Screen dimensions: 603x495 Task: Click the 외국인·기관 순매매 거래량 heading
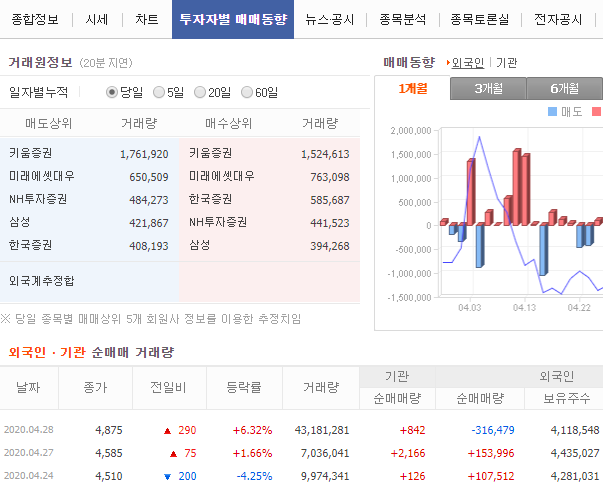click(x=92, y=352)
